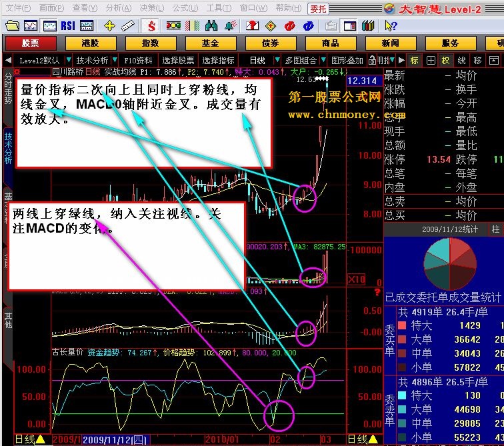The width and height of the screenshot is (504, 446).
Task: Click the 商品 commodities button
Action: pos(331,43)
